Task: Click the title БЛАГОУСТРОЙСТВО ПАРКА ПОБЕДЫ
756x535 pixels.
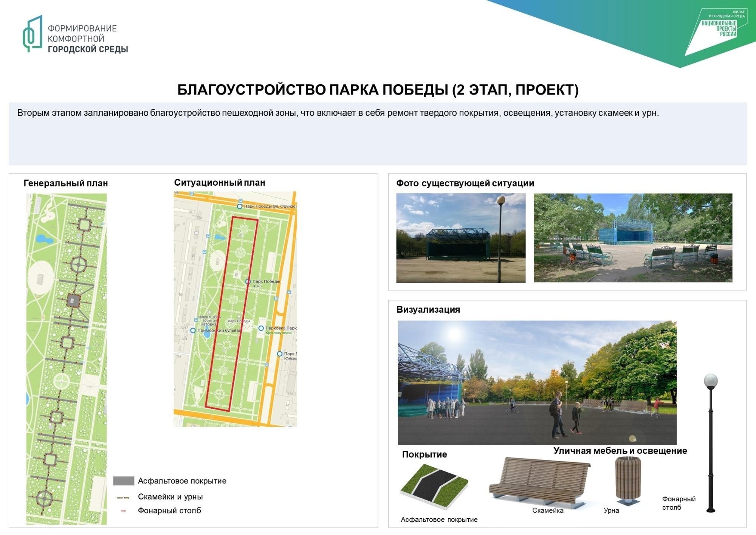Action: 378,90
